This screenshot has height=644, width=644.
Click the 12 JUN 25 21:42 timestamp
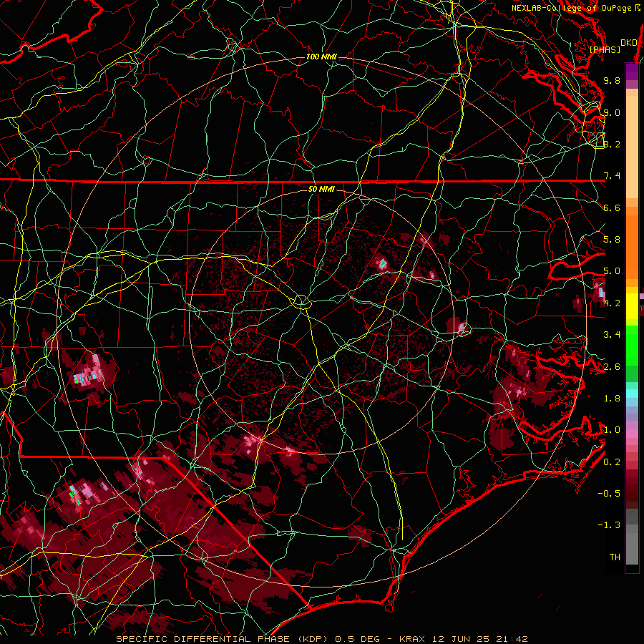pos(479,639)
